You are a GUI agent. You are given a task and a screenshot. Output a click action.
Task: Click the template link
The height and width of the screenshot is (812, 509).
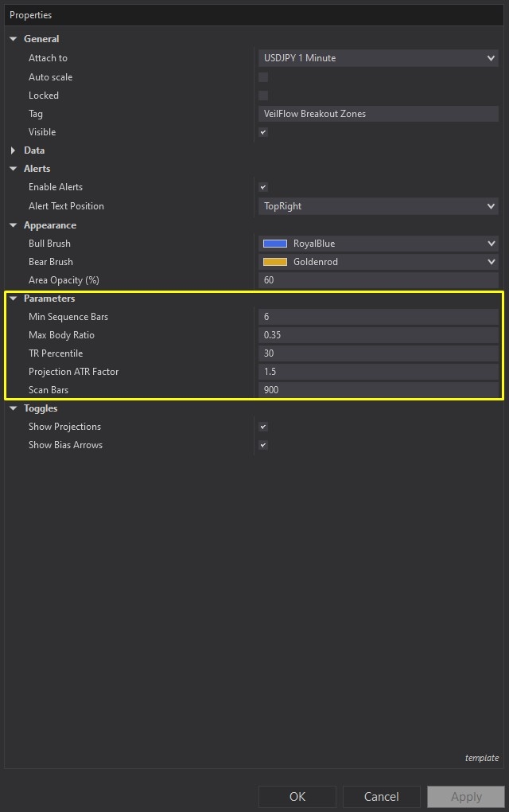click(481, 758)
